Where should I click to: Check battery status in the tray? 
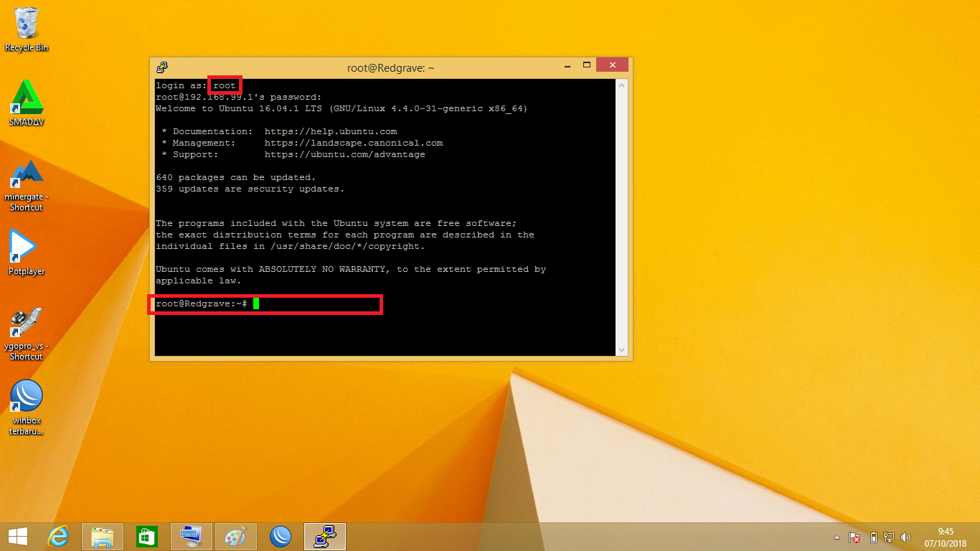(x=872, y=536)
